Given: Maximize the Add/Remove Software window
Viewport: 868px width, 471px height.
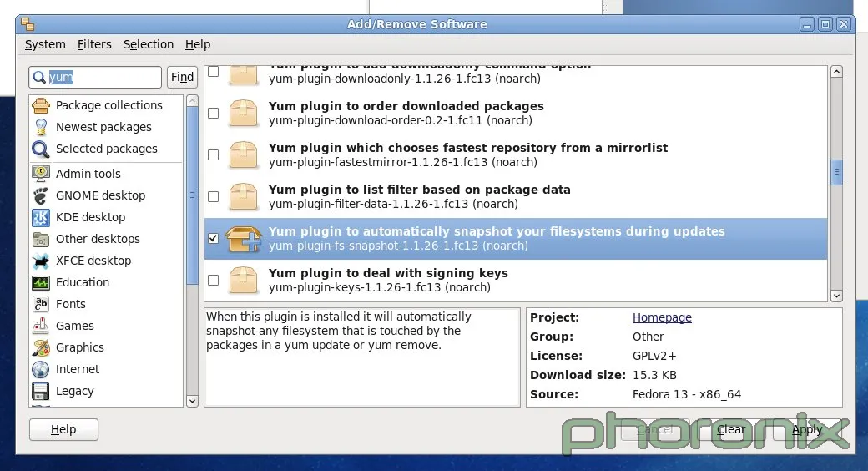Looking at the screenshot, I should click(825, 24).
